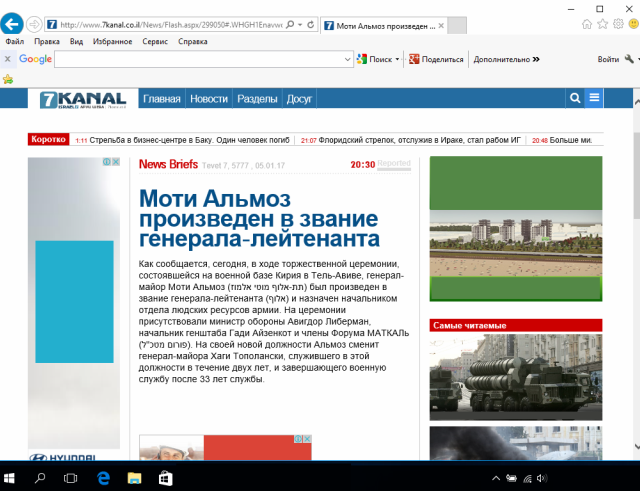Viewport: 640px width, 491px height.
Task: Open Task View on the taskbar
Action: point(70,478)
